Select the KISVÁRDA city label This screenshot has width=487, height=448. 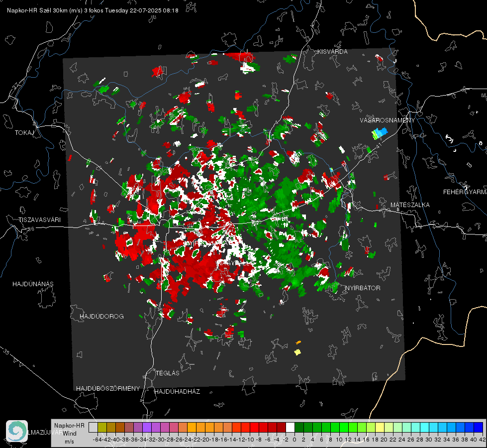pos(332,52)
